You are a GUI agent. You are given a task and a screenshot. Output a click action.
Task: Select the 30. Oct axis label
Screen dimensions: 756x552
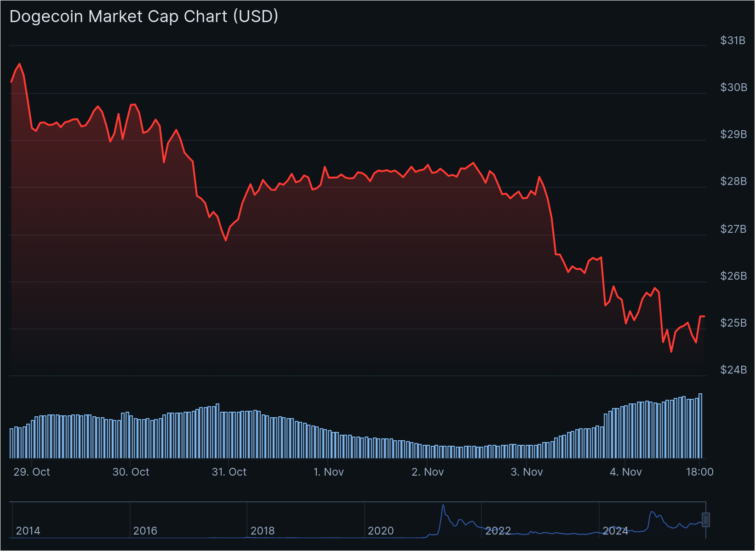pyautogui.click(x=132, y=472)
